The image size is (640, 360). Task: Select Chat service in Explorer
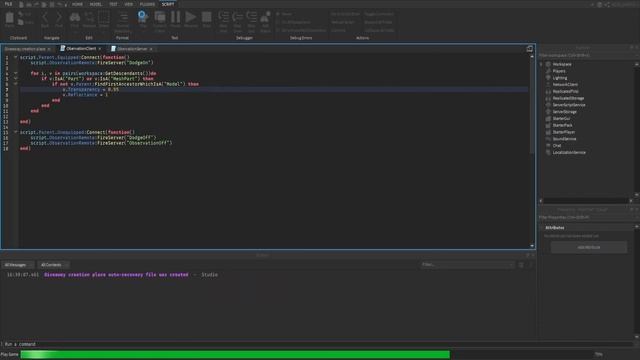click(557, 146)
